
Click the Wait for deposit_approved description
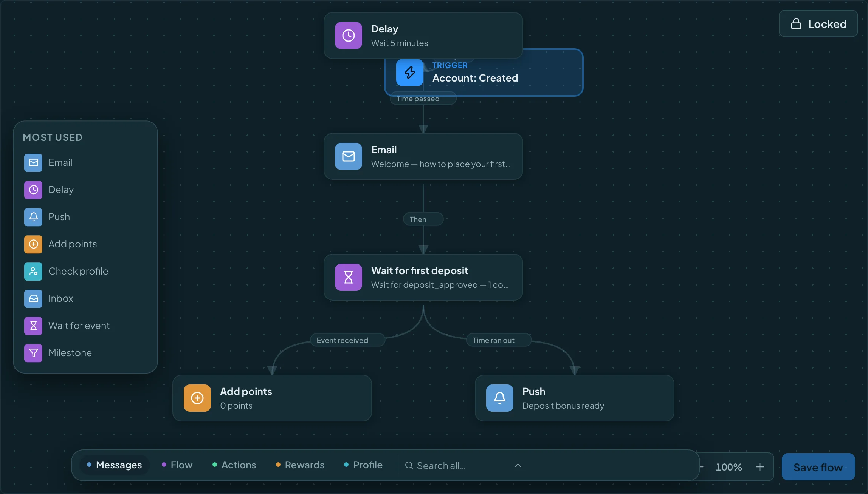[x=440, y=285]
